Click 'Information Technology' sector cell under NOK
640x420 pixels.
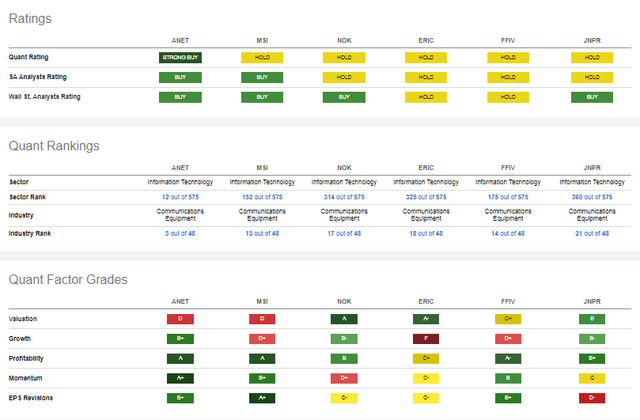tap(344, 182)
